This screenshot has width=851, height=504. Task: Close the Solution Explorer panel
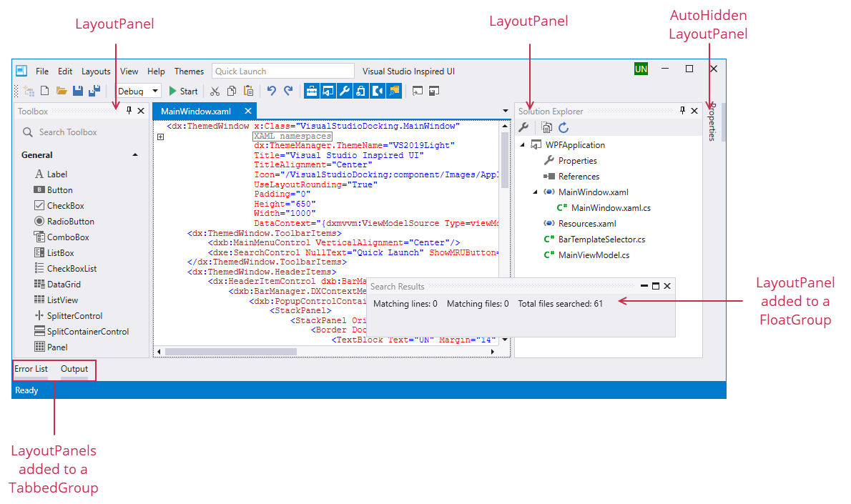694,111
